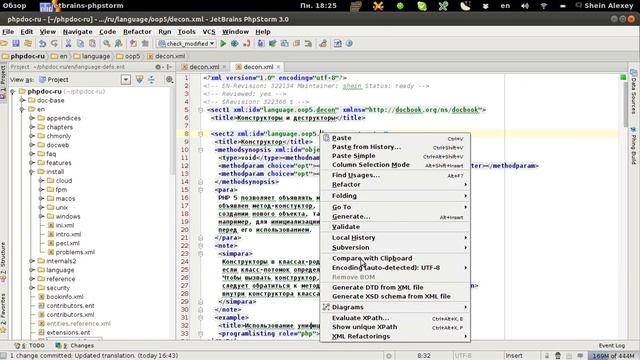Open the Local History submenu
Viewport: 640px width, 360px height.
point(395,238)
